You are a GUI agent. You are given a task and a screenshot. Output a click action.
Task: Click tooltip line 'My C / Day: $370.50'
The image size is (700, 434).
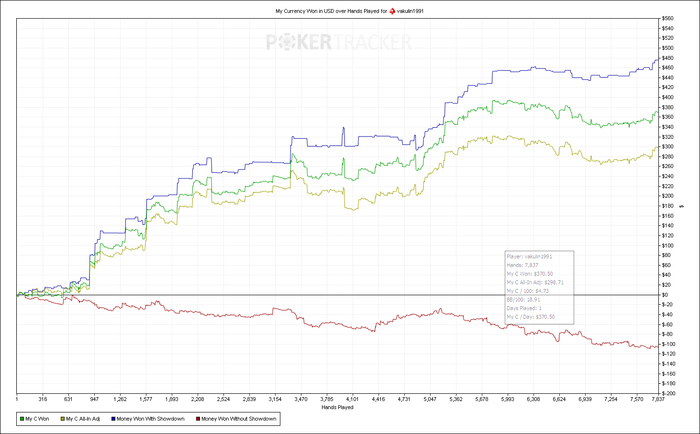coord(530,317)
